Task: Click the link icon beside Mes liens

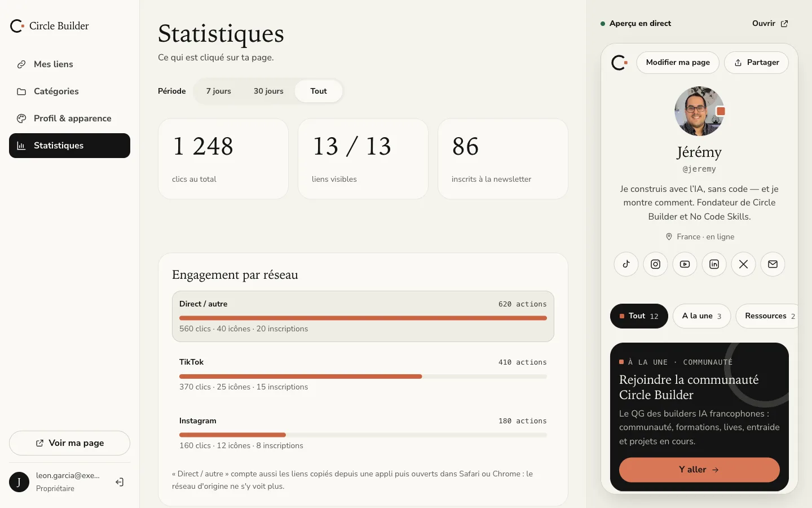Action: (21, 64)
